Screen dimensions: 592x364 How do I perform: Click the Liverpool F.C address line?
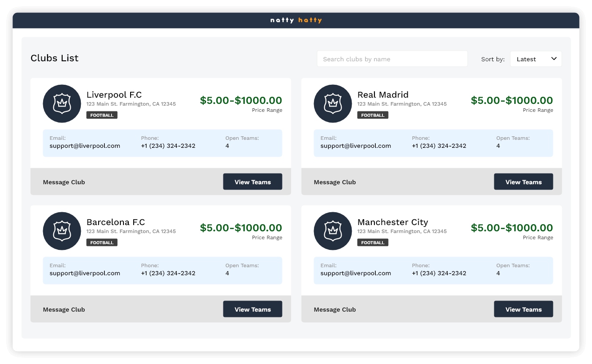coord(131,104)
